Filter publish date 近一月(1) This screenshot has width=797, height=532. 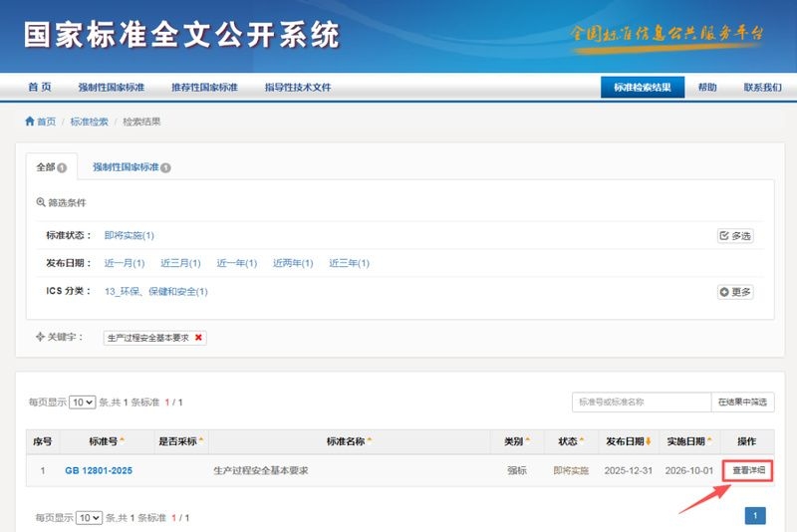coord(125,263)
